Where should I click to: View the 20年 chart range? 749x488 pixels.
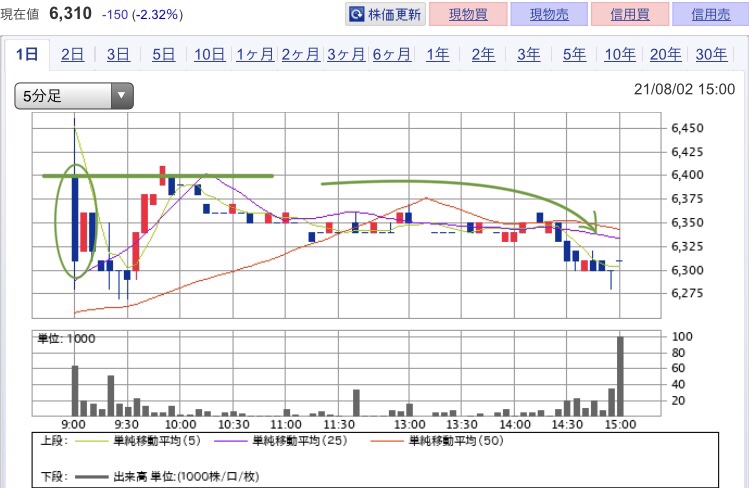point(665,54)
